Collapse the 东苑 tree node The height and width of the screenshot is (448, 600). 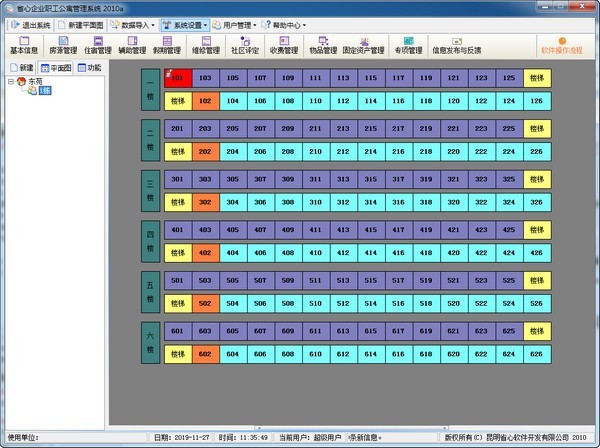point(11,81)
